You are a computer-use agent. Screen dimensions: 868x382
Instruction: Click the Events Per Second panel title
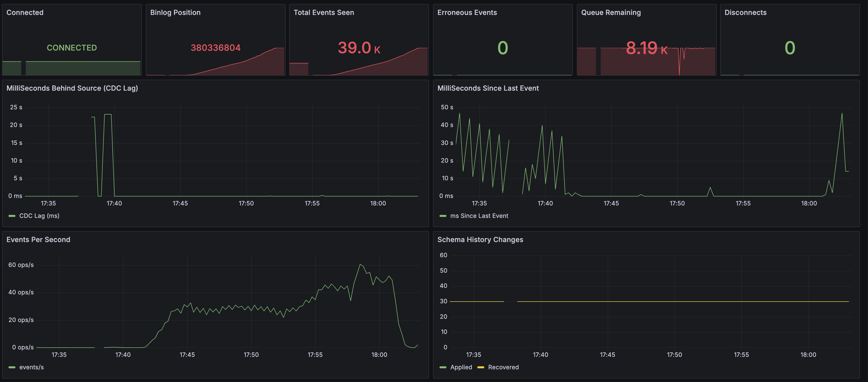point(38,239)
